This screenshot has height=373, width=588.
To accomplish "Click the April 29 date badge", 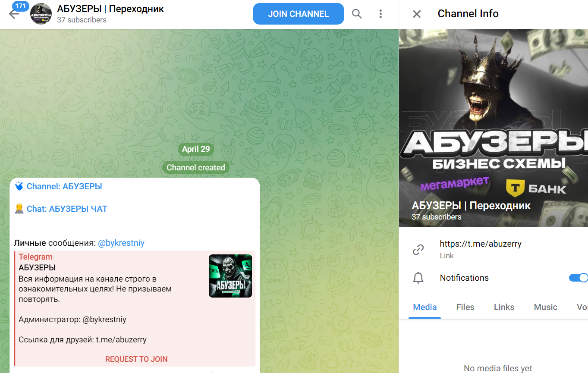I will coord(196,149).
